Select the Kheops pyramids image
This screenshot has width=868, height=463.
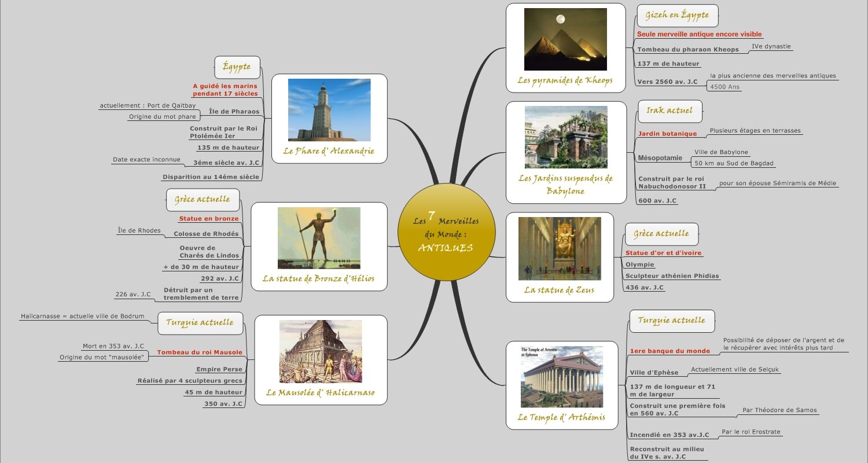[x=565, y=39]
